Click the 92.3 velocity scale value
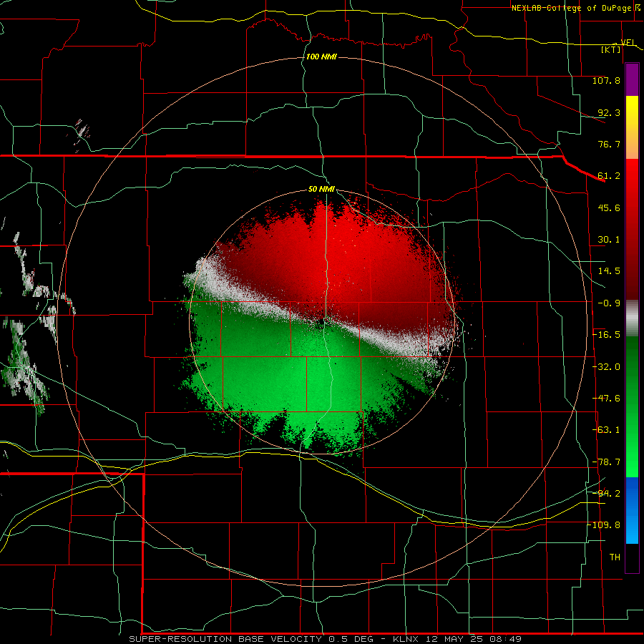The image size is (644, 644). (x=609, y=112)
